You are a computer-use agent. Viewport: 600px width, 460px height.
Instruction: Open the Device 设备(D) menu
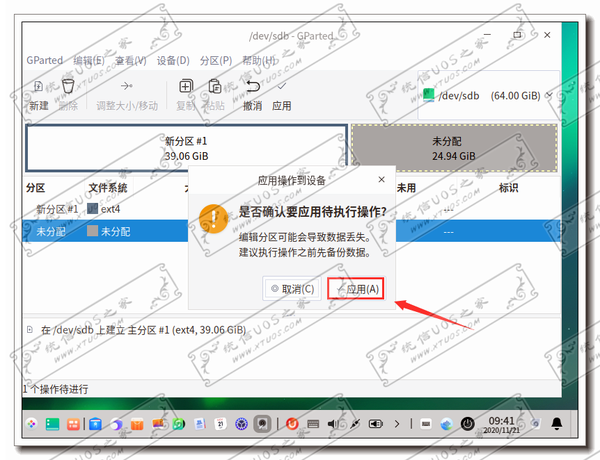173,60
